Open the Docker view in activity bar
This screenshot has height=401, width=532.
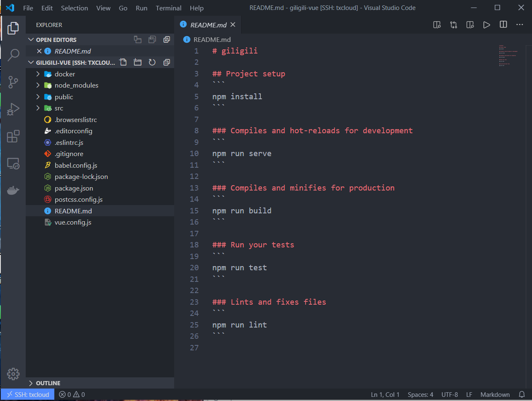pos(13,191)
